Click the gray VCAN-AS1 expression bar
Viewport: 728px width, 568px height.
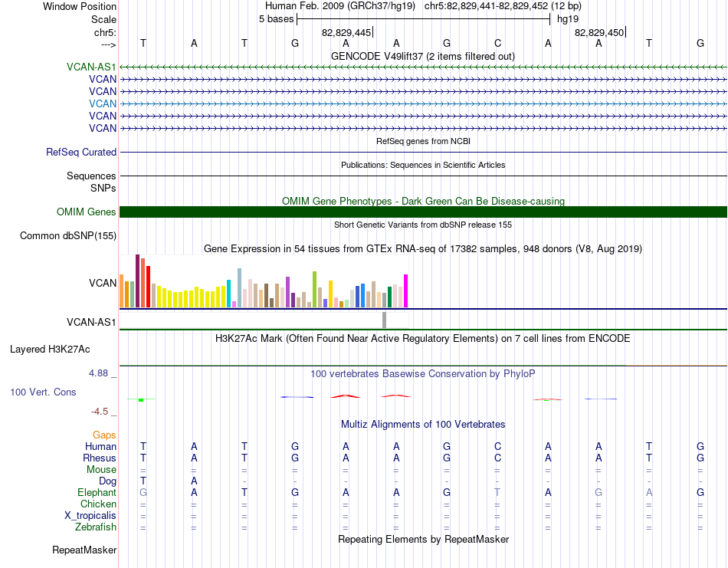(x=384, y=320)
